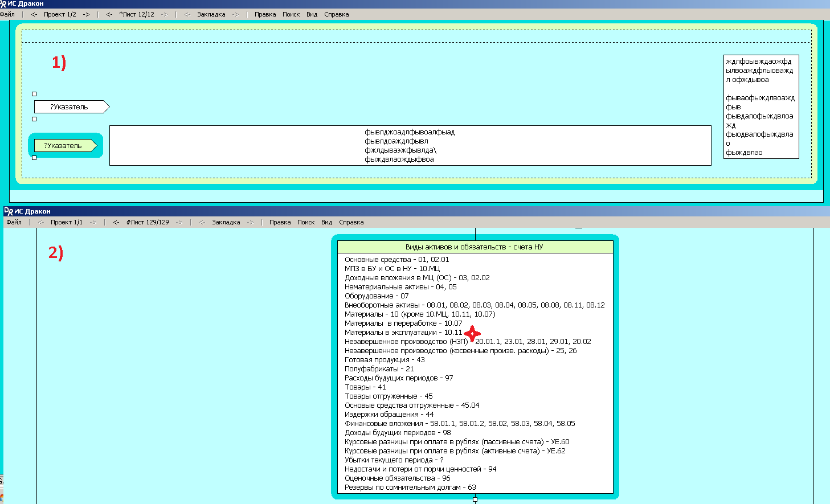Open Вид menu in the lower window
This screenshot has width=830, height=504.
tap(326, 222)
